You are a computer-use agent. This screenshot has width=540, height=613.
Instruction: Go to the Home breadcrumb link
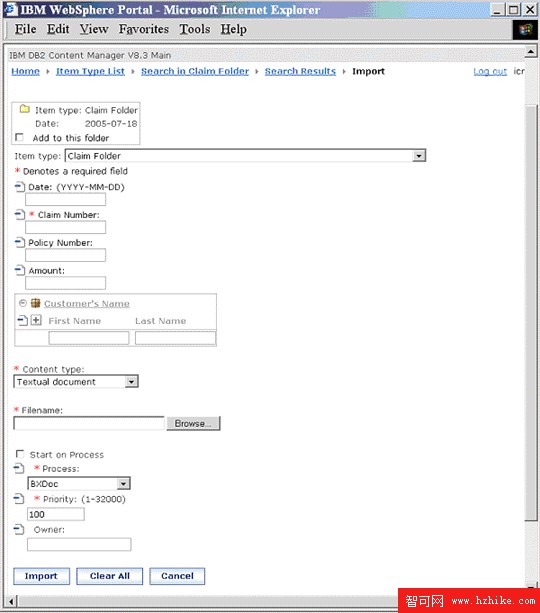click(25, 72)
